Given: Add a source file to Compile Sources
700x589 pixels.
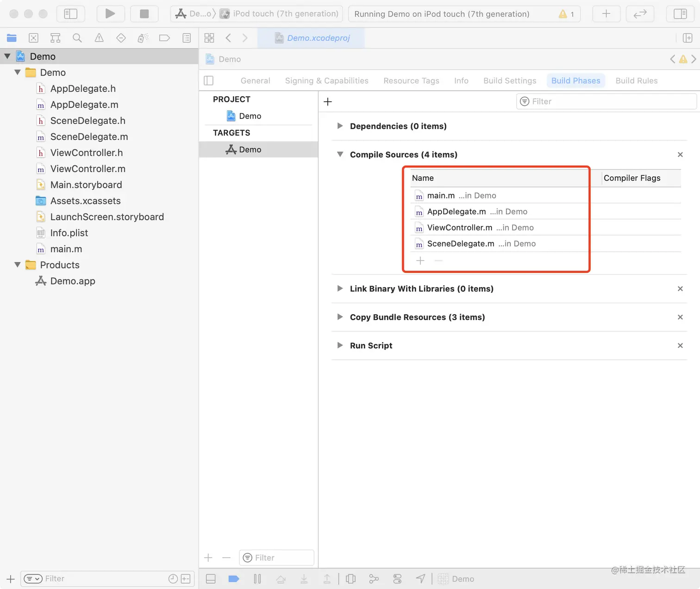Looking at the screenshot, I should click(420, 261).
